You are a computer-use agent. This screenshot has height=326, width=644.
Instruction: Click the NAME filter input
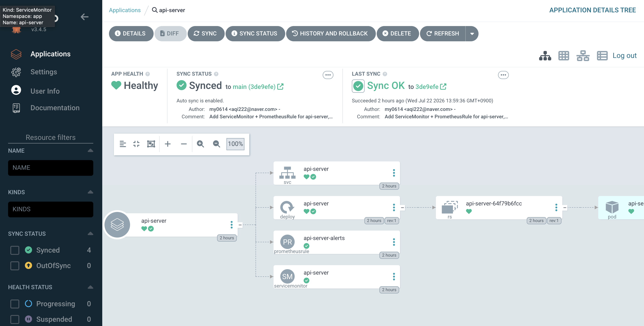pos(50,168)
